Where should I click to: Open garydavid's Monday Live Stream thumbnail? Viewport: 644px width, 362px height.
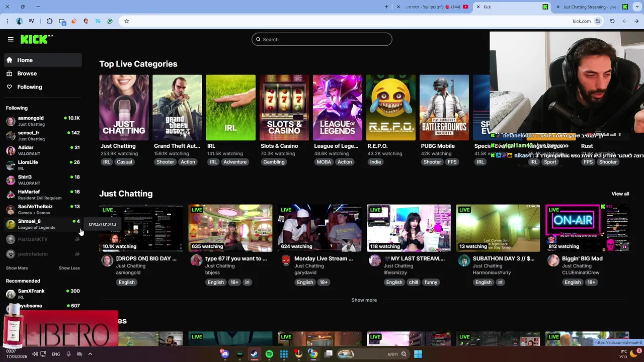coord(319,228)
